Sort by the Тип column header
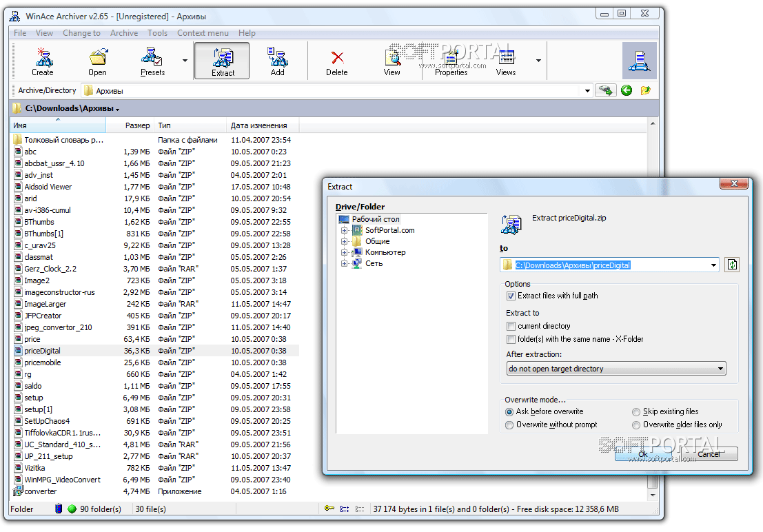The image size is (763, 532). (x=190, y=125)
